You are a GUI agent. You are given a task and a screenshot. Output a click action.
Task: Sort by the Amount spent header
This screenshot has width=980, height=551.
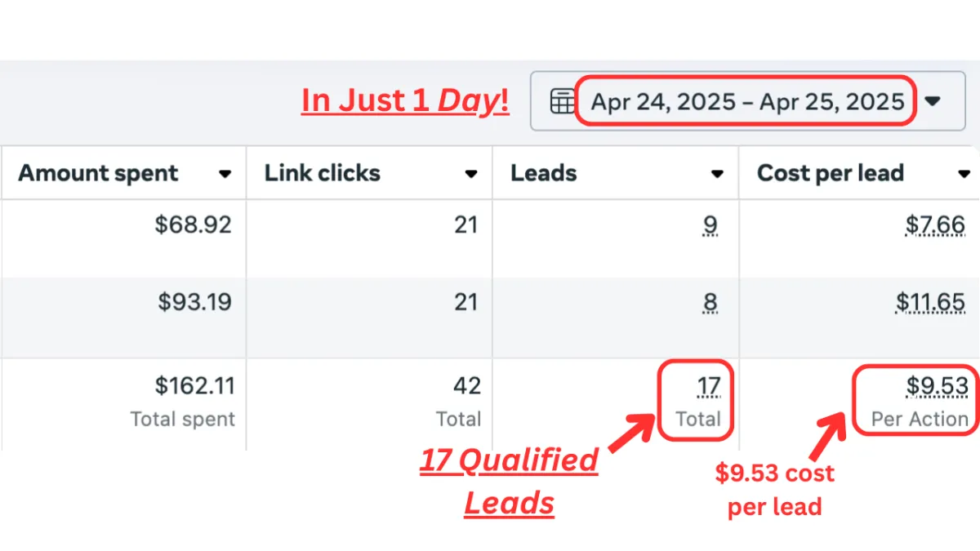98,173
